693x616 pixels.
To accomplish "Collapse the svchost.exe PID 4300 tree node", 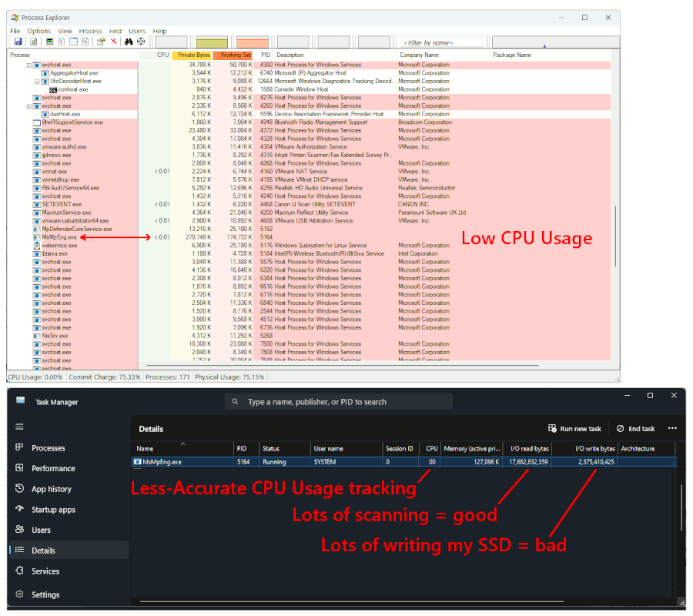I will click(x=29, y=65).
